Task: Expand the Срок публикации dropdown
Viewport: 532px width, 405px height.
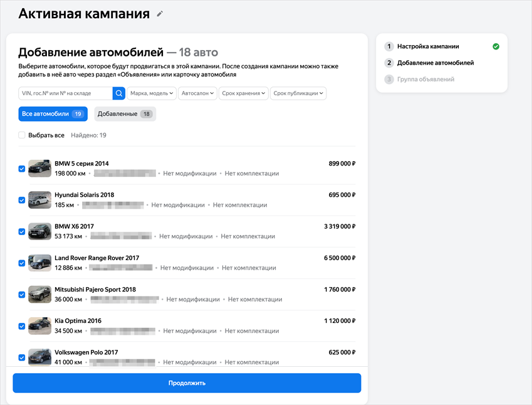Action: pos(298,93)
